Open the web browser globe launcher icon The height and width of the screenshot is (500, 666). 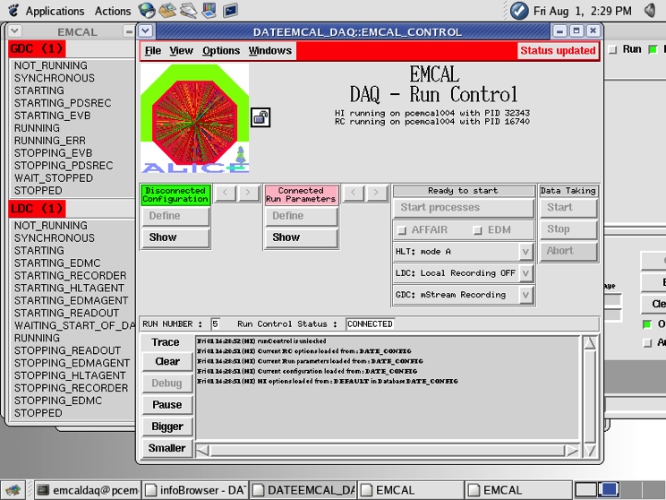click(147, 10)
